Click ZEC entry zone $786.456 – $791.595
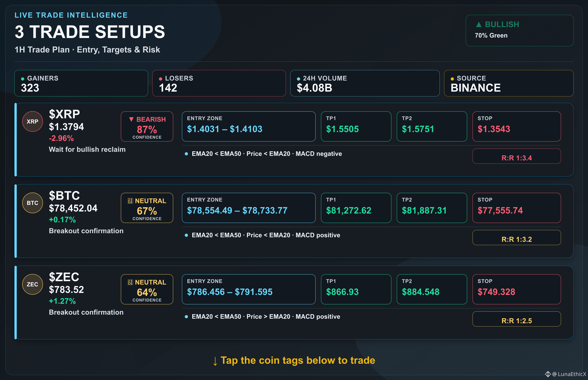This screenshot has height=380, width=588. [230, 292]
